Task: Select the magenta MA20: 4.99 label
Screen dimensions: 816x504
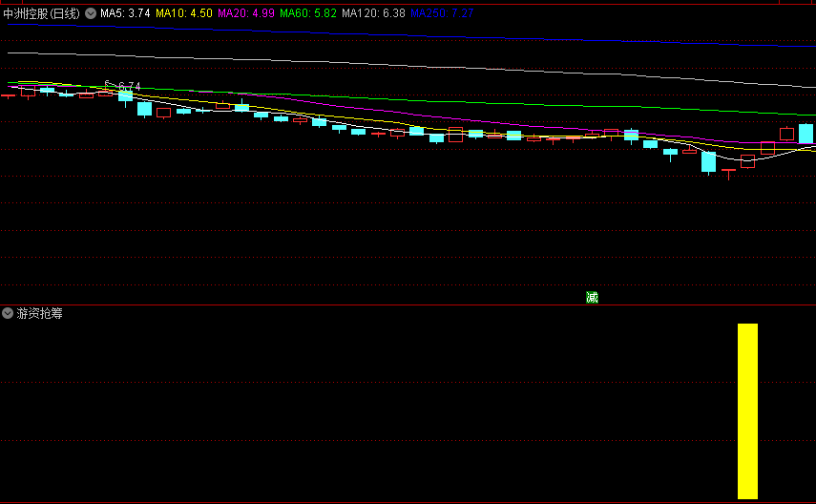Action: [x=246, y=13]
